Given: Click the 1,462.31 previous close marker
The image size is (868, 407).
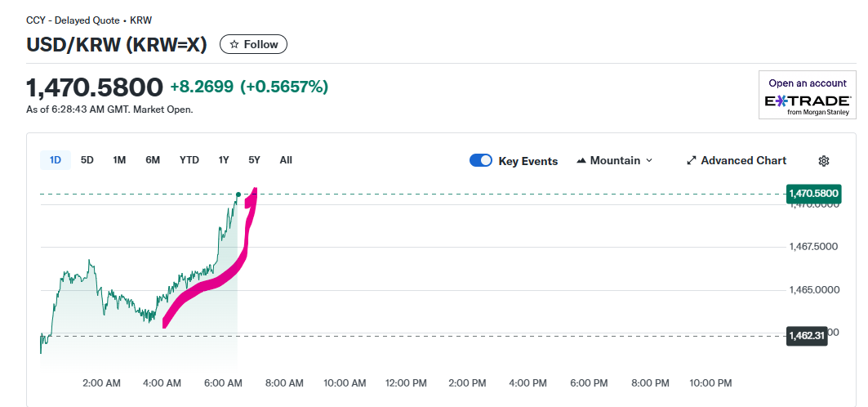Looking at the screenshot, I should pyautogui.click(x=806, y=334).
